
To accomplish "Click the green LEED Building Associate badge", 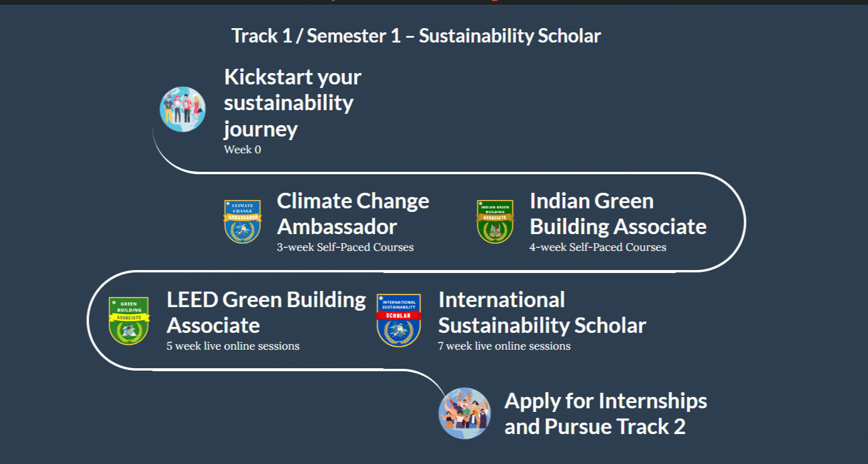I will (129, 321).
